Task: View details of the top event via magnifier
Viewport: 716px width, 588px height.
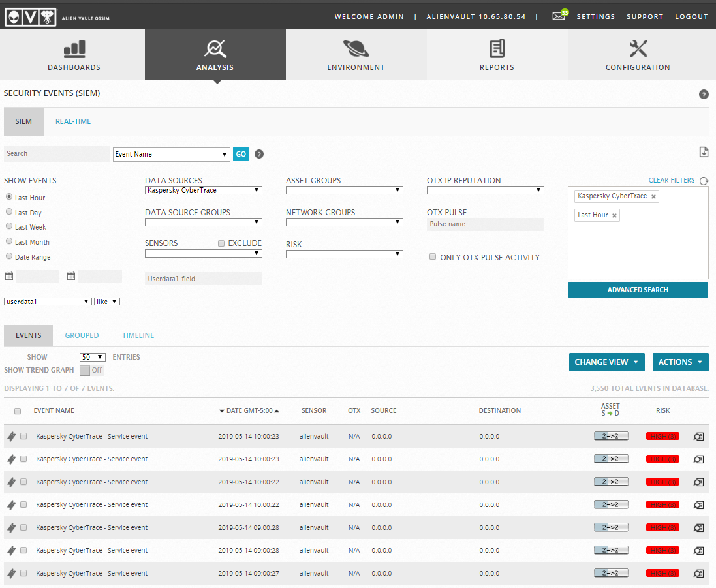Action: tap(698, 436)
